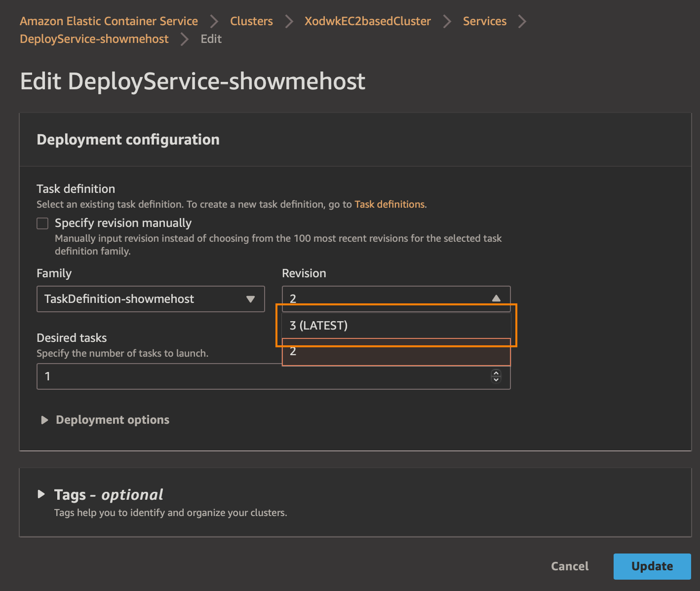
Task: Open DeployService-showmehost breadcrumb link
Action: tap(94, 39)
